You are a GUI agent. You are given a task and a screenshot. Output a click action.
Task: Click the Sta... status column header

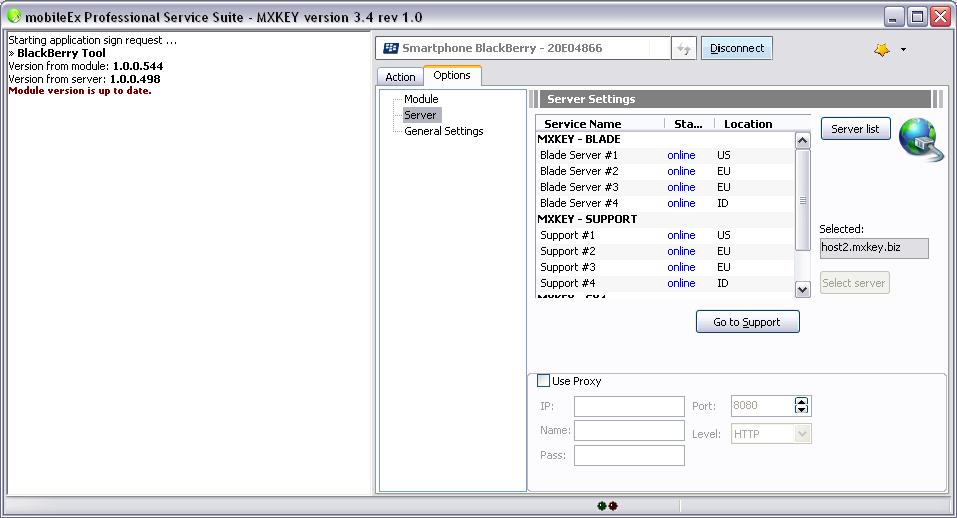(689, 124)
